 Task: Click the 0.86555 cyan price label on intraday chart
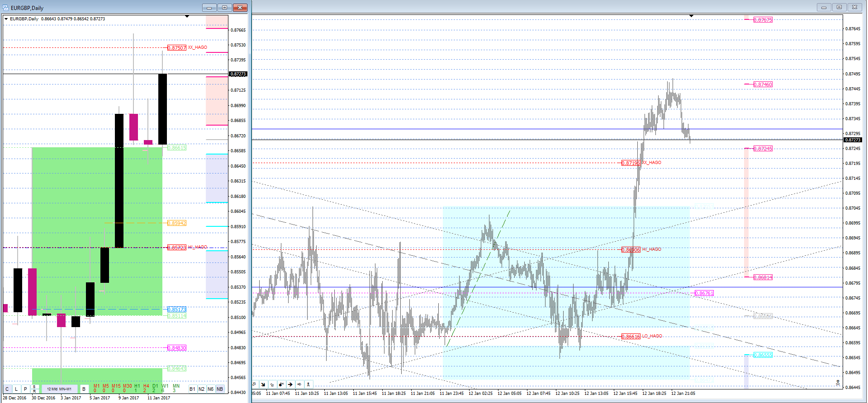coord(763,355)
